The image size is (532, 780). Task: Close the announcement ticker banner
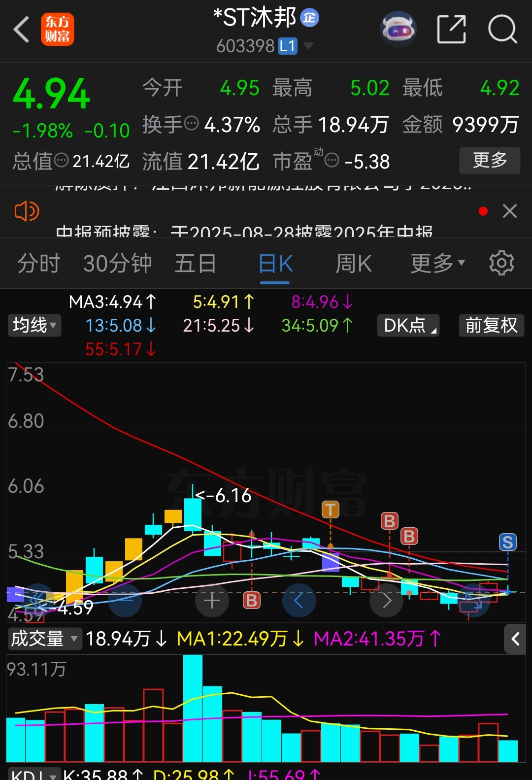pyautogui.click(x=509, y=211)
